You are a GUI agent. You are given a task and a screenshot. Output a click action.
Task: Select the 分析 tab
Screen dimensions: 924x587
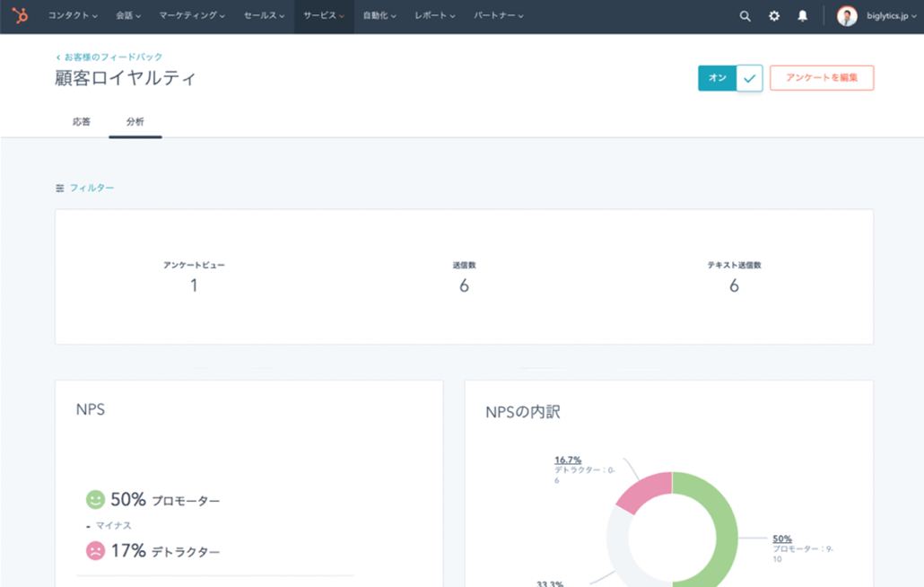tap(135, 121)
